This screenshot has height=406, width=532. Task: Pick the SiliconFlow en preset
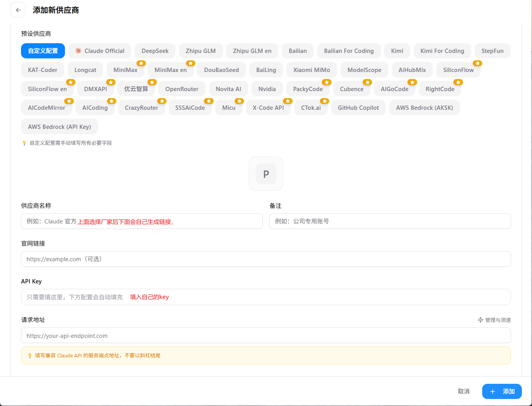[x=47, y=89]
